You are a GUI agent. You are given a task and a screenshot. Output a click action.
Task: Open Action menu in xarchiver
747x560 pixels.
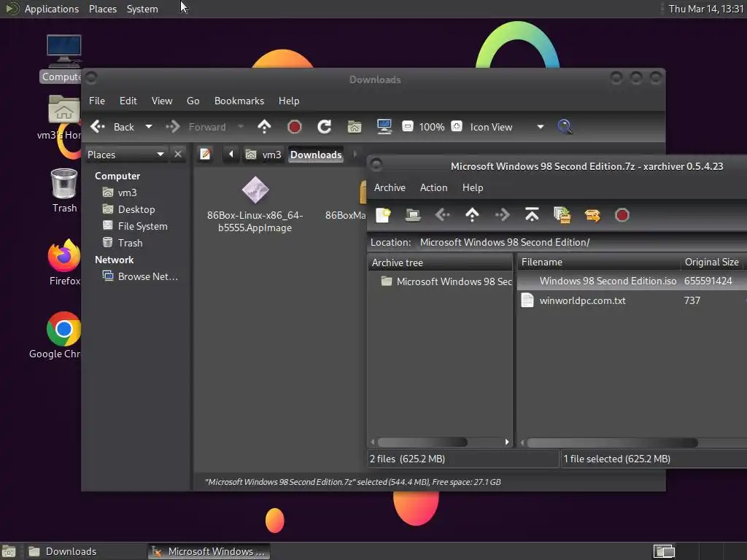click(433, 187)
